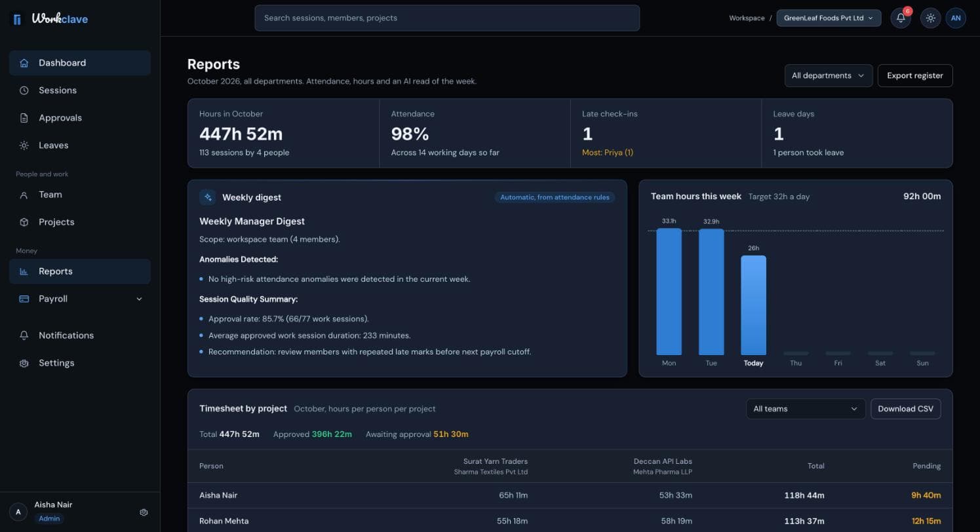Open the All teams dropdown
The height and width of the screenshot is (532, 980).
point(806,409)
